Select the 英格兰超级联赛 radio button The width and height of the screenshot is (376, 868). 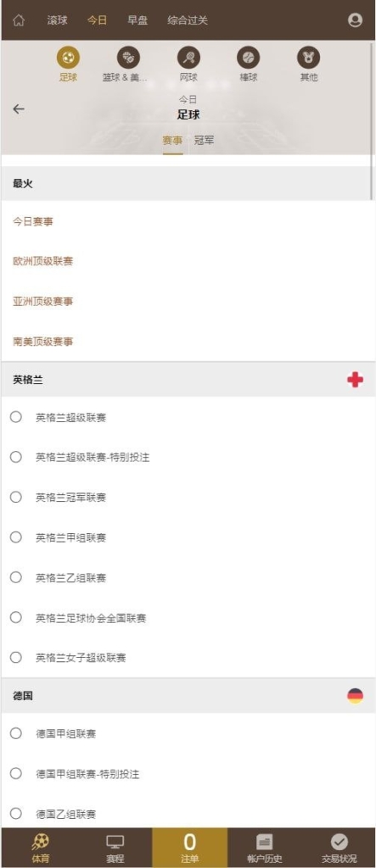tap(16, 417)
